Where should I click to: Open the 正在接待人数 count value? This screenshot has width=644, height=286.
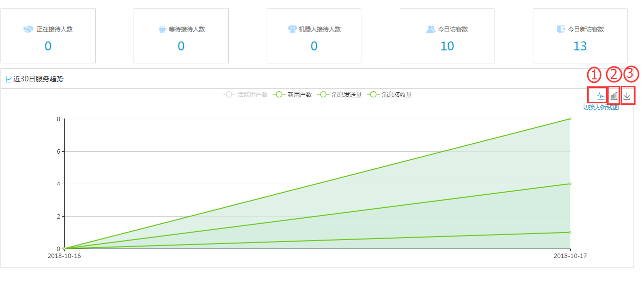coord(48,46)
